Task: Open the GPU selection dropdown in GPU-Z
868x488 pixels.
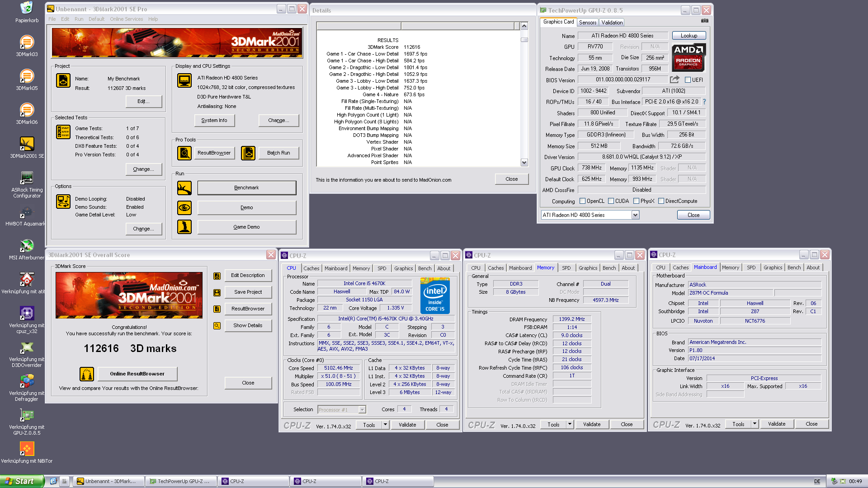Action: [x=635, y=215]
